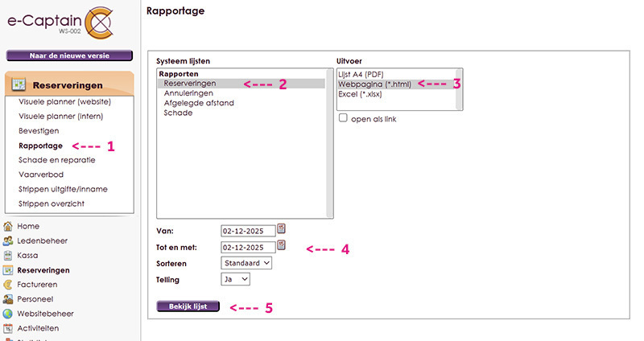This screenshot has width=644, height=341.
Task: Click the Websitebeheer globe icon
Action: [x=8, y=314]
